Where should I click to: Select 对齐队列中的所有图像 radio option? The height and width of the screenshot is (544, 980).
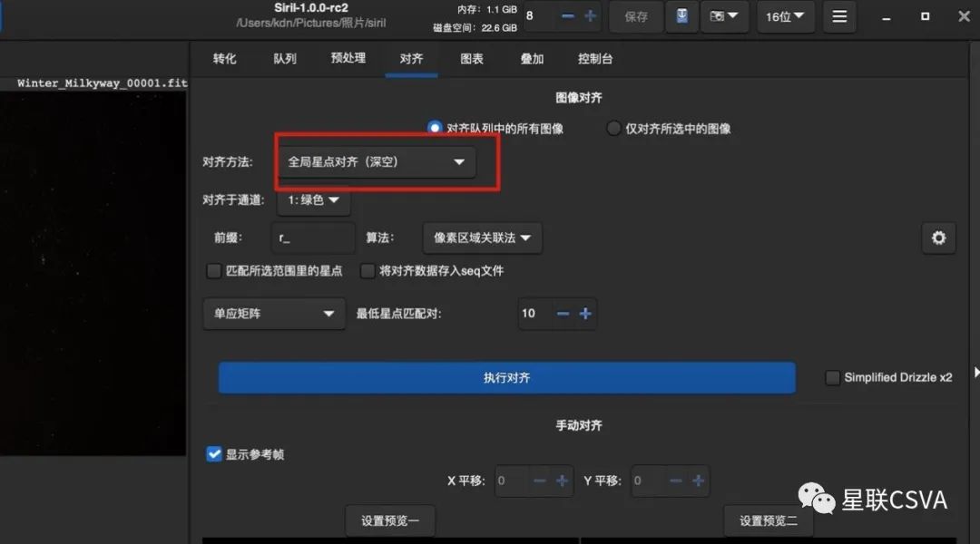(x=435, y=128)
